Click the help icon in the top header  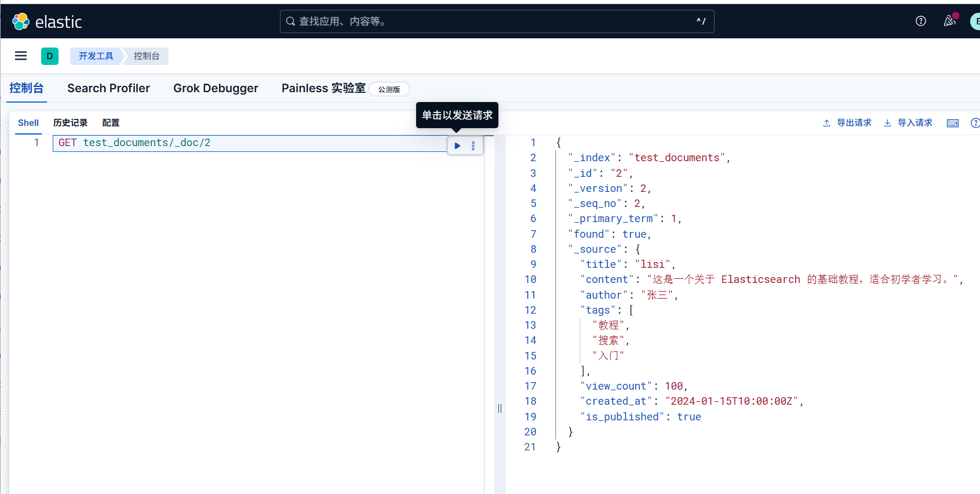point(920,21)
